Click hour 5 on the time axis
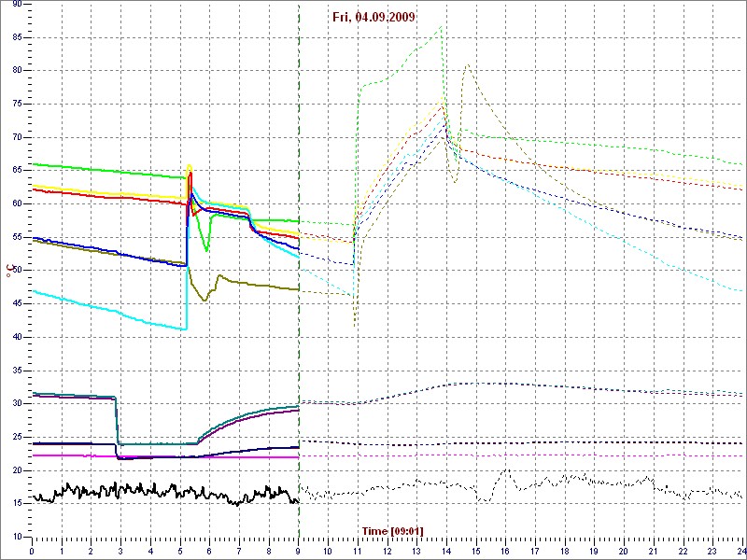This screenshot has width=747, height=560. tap(180, 550)
